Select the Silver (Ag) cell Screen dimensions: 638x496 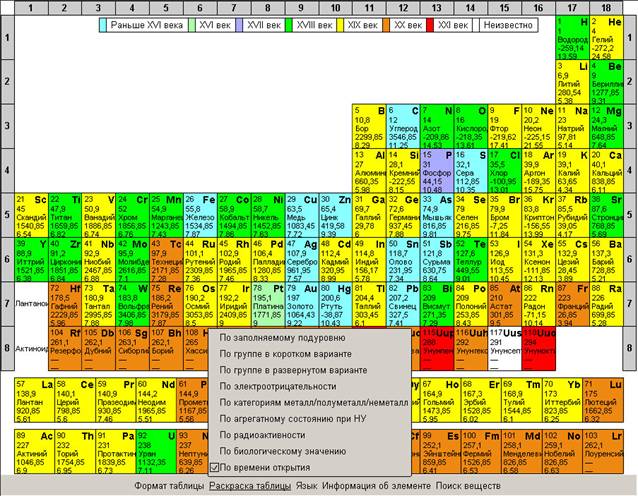tap(302, 260)
